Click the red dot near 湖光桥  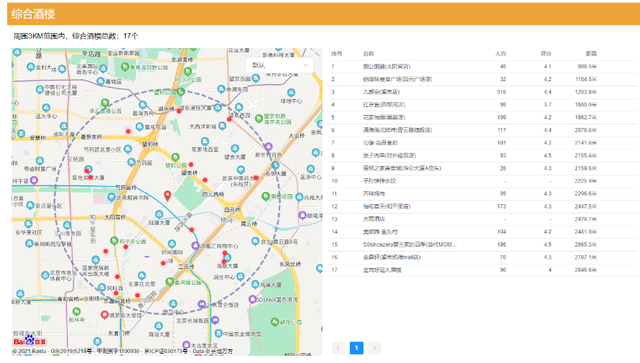click(179, 111)
